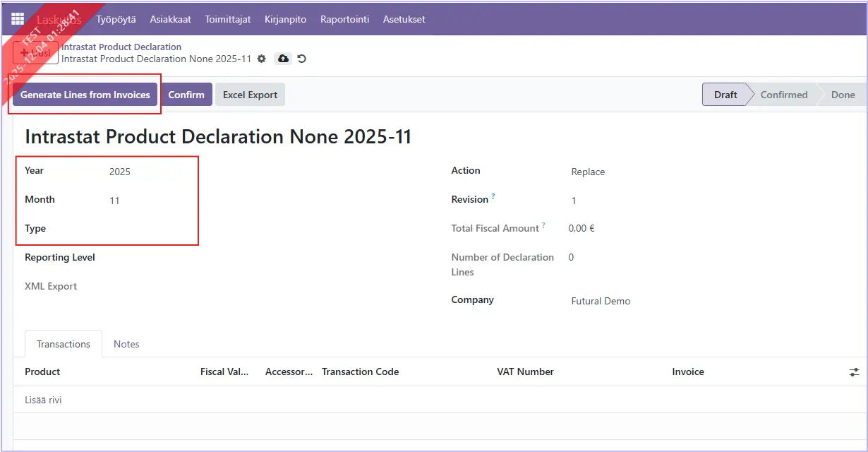Open the column settings adjust icon
Image resolution: width=868 pixels, height=452 pixels.
(854, 372)
